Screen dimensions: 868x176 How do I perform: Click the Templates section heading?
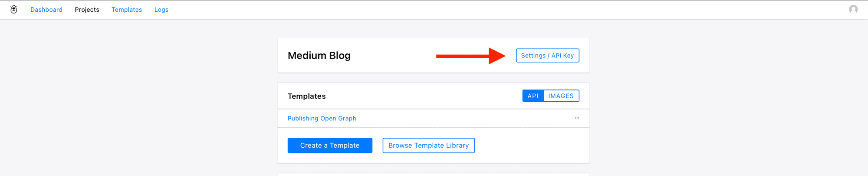coord(306,96)
